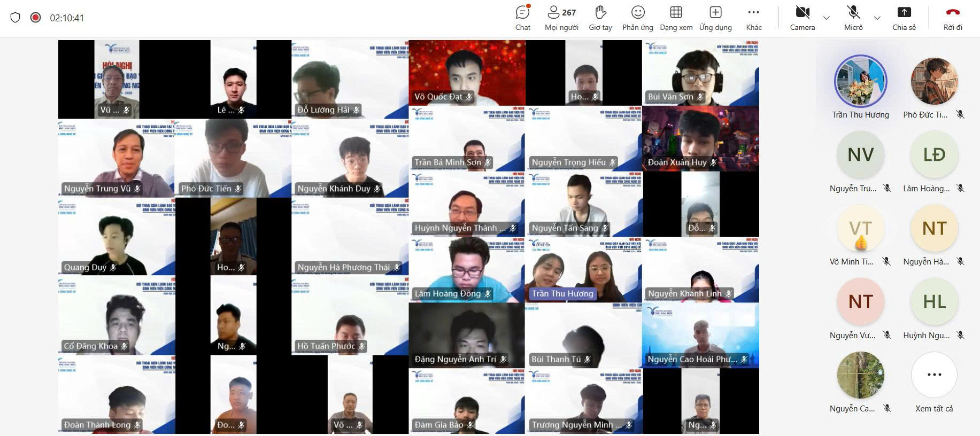Click the Chia sẻ share screen icon
Screen dimensions: 980x436
(x=904, y=18)
